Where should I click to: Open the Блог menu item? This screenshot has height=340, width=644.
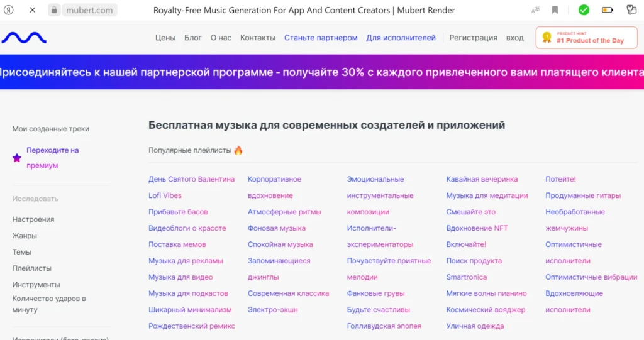pos(193,38)
